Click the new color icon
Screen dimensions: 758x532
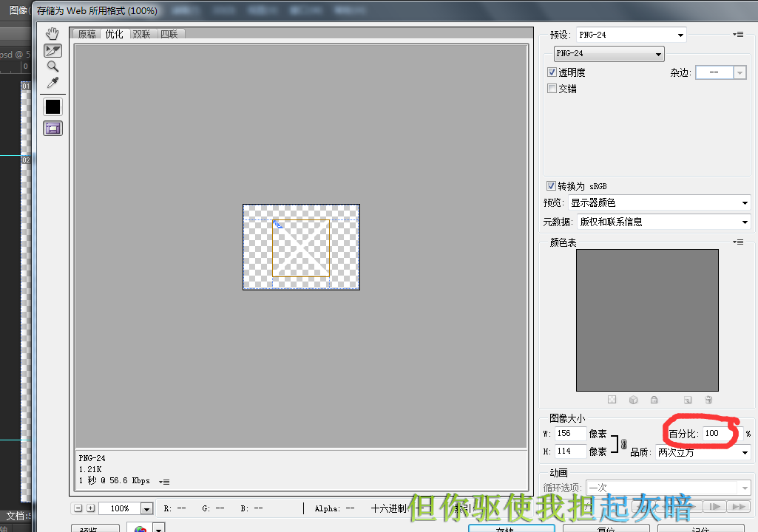coord(688,400)
